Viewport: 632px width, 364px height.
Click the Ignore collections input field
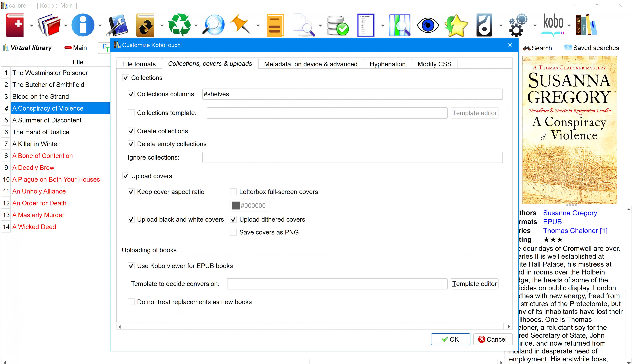click(x=352, y=158)
